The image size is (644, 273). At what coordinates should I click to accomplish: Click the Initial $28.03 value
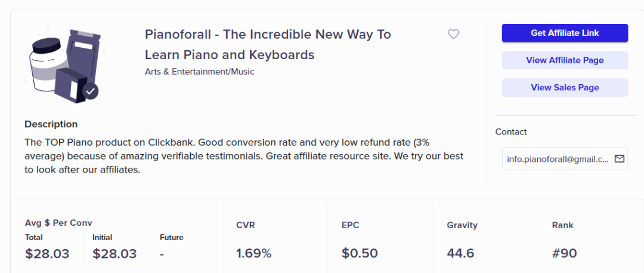114,253
